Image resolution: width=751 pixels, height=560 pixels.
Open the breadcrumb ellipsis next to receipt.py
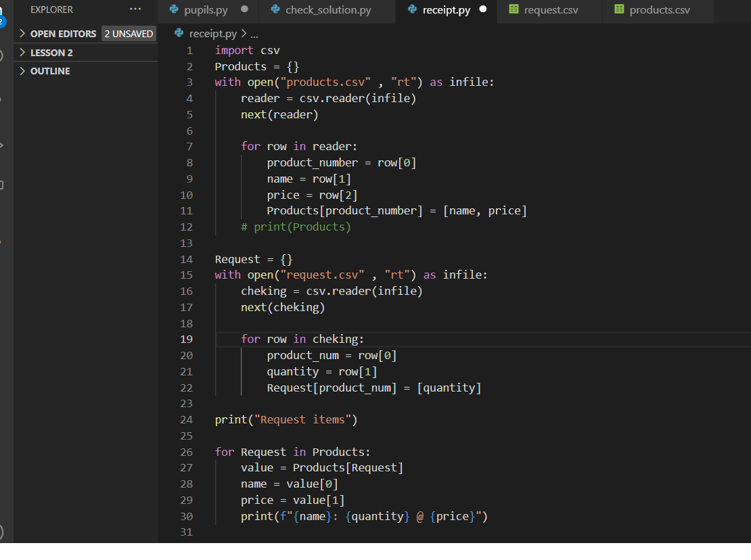[x=254, y=32]
